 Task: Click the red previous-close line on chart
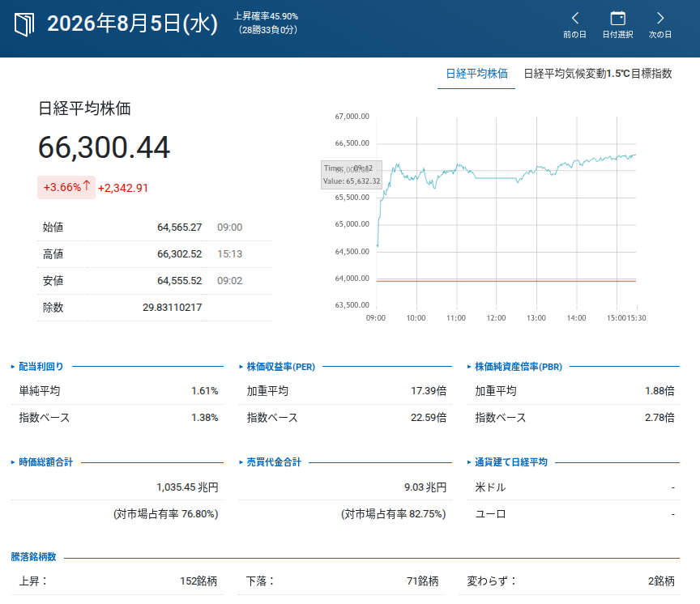[x=506, y=281]
